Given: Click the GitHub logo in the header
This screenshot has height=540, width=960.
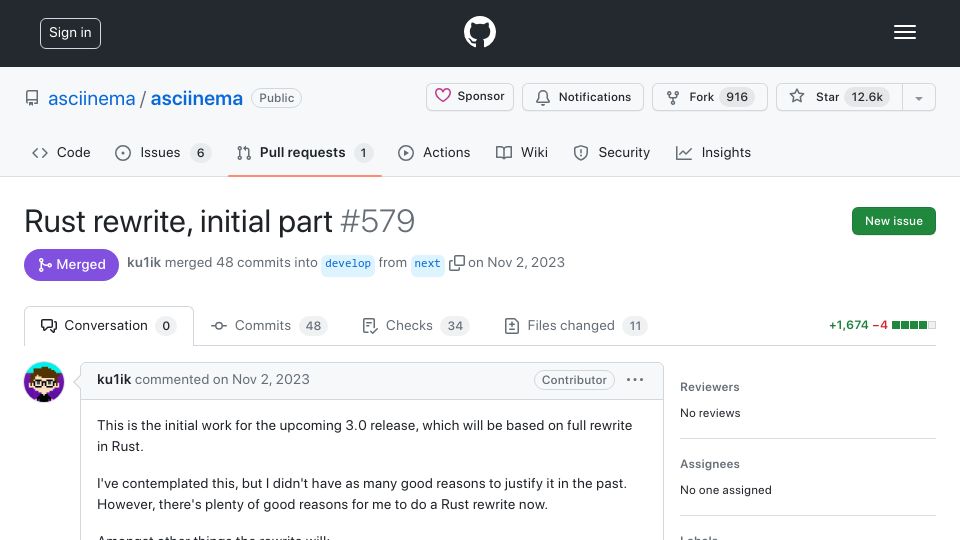Looking at the screenshot, I should point(479,32).
